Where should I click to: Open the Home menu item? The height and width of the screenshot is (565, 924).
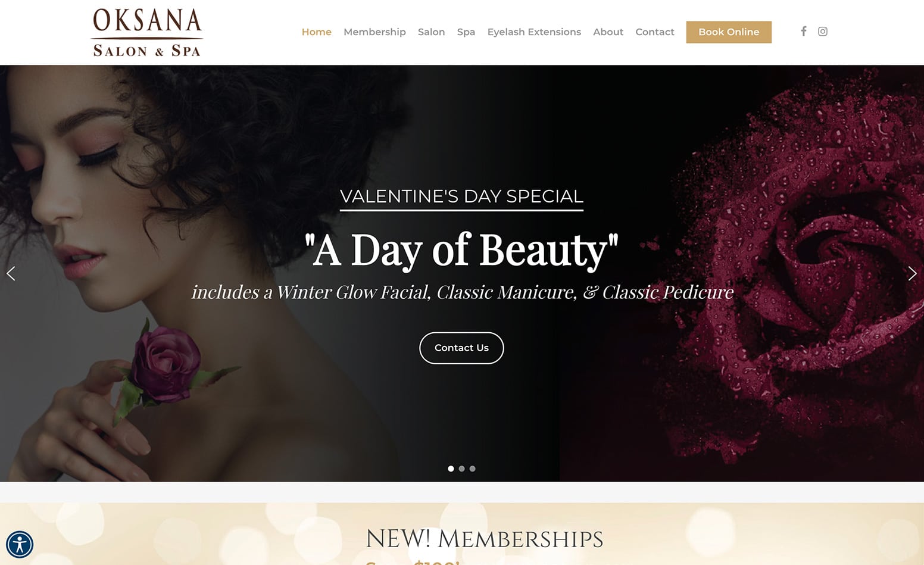point(316,32)
